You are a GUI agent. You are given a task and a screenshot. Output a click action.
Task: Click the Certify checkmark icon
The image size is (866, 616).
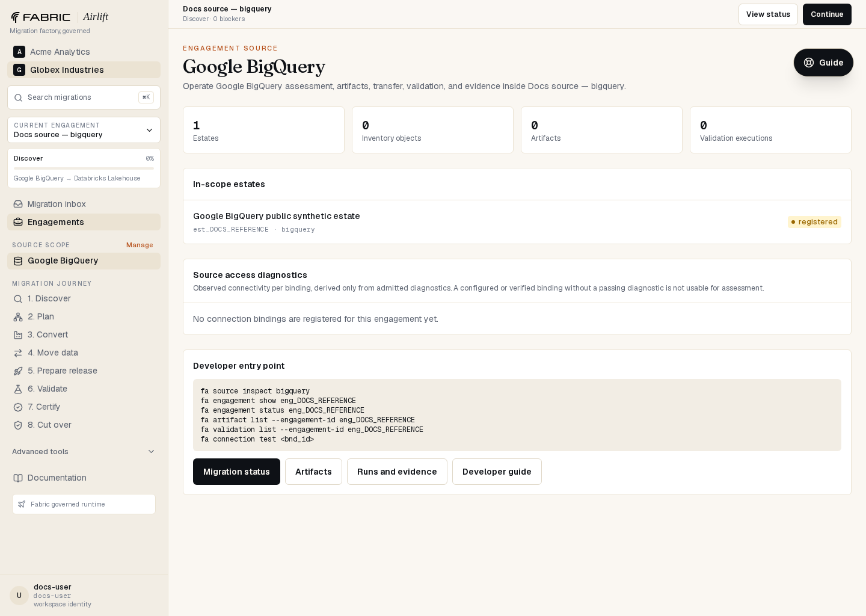coord(18,407)
